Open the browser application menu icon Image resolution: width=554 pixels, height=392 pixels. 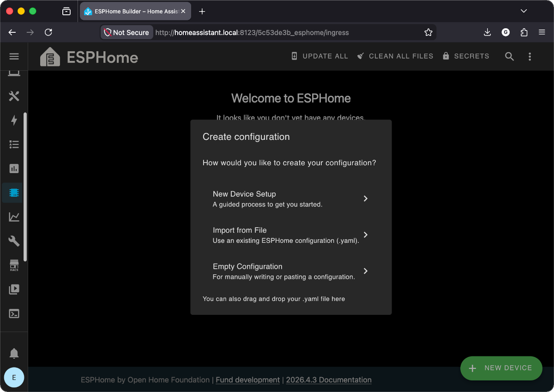(542, 32)
